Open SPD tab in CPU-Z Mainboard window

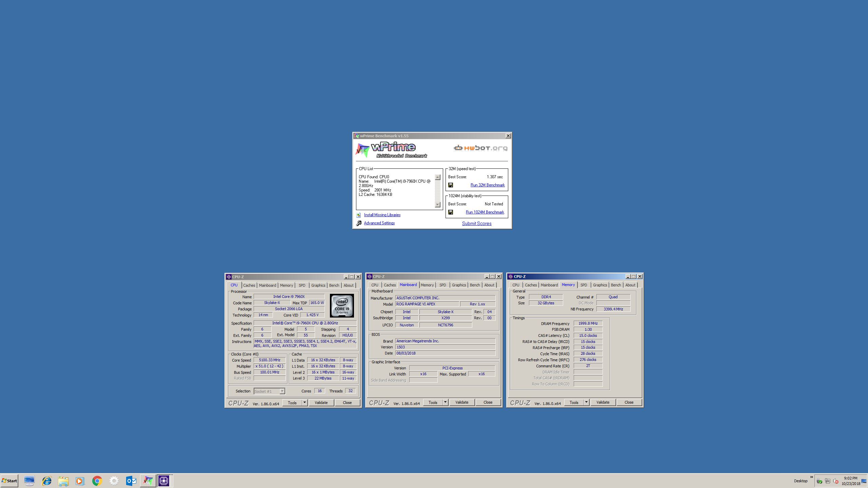pyautogui.click(x=442, y=285)
